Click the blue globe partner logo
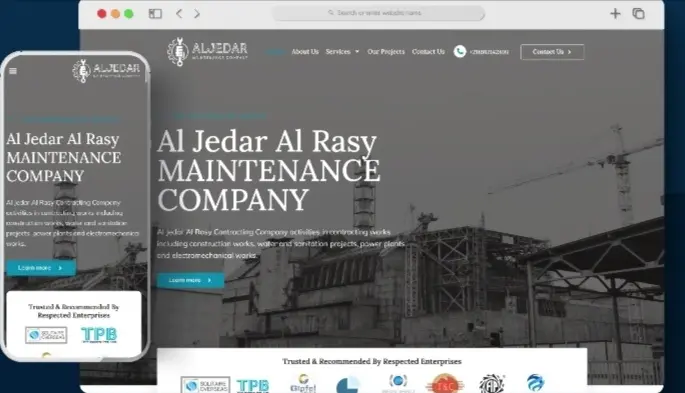Viewport: 685px width, 393px height. tap(535, 383)
